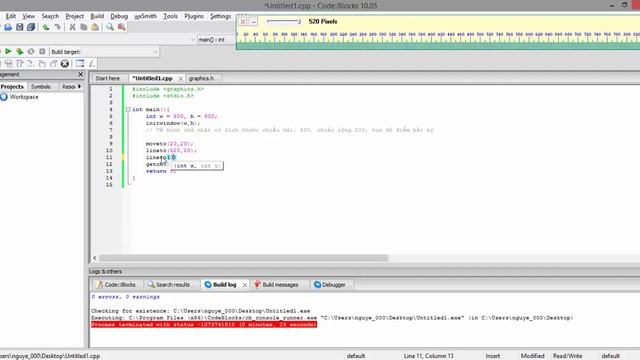Screen dimensions: 640x360
Task: Click the Paste toolbar icon
Action: [x=95, y=27]
